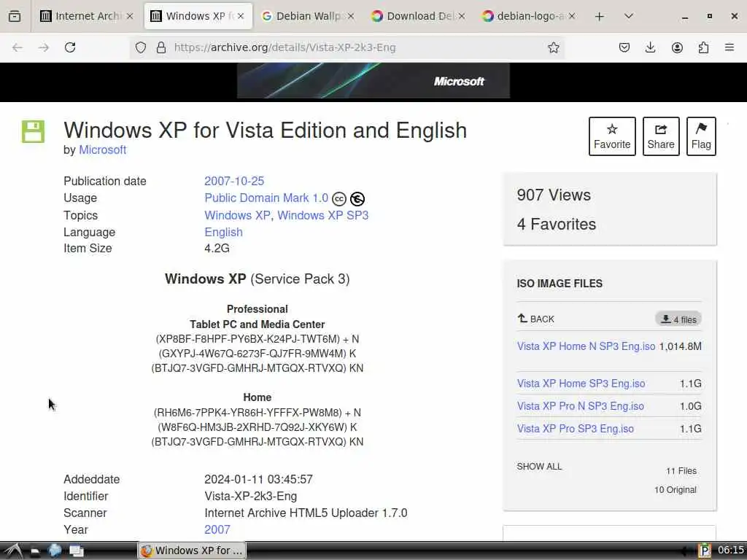Click the taskbar show desktop icon
The width and height of the screenshot is (747, 560).
tap(76, 551)
